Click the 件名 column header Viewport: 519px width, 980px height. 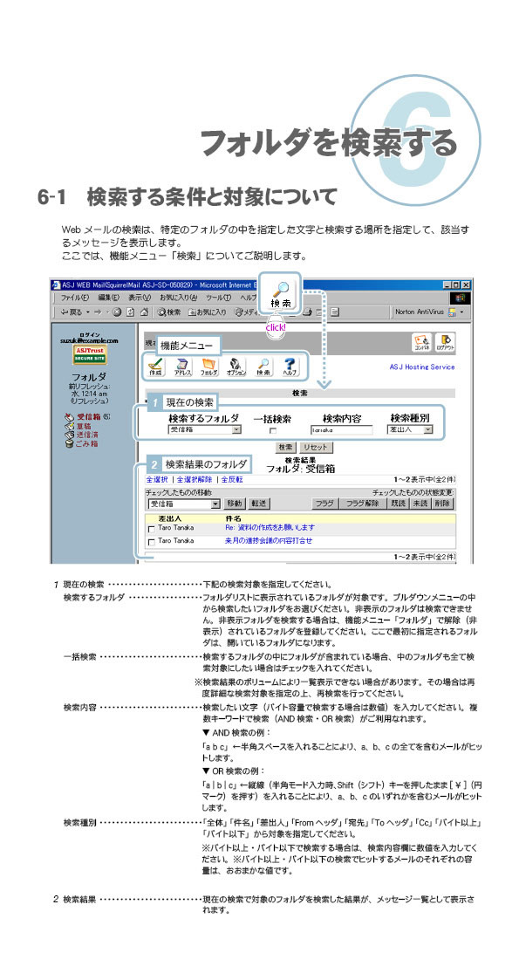[233, 518]
